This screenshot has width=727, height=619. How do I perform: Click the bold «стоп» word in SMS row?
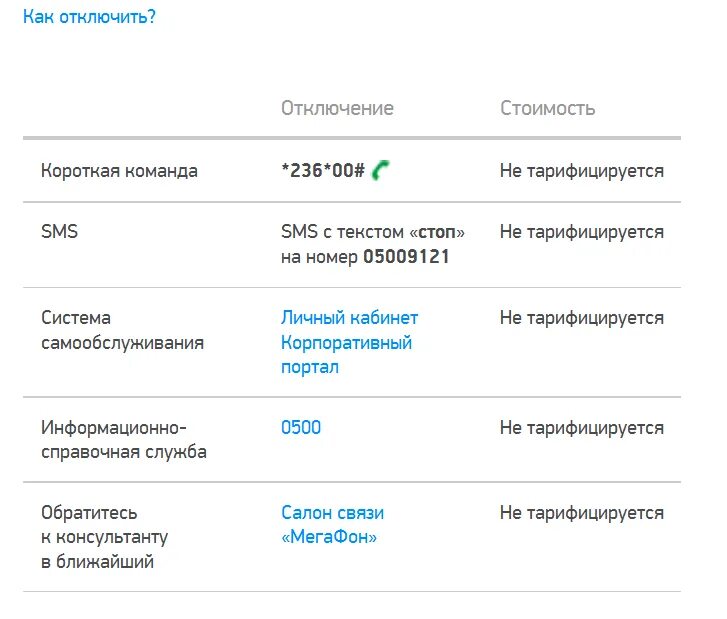pyautogui.click(x=437, y=232)
